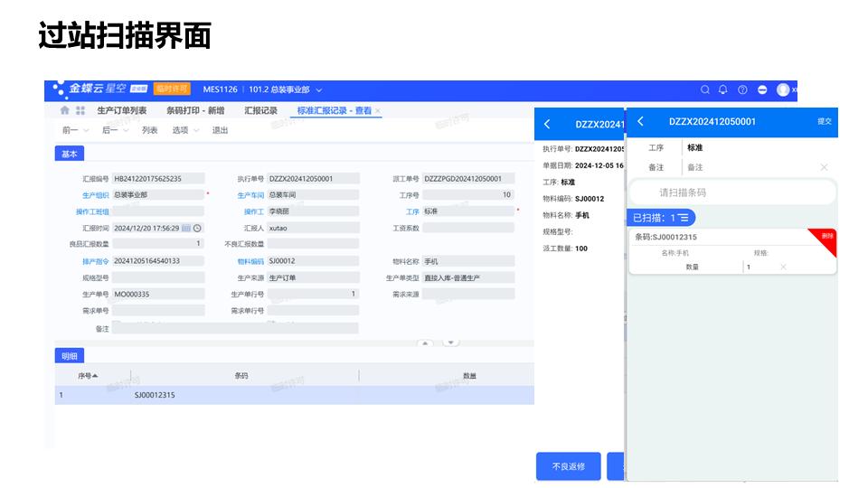Expand the 101.2 总装事业部 organization dropdown
868x488 pixels.
tap(319, 89)
